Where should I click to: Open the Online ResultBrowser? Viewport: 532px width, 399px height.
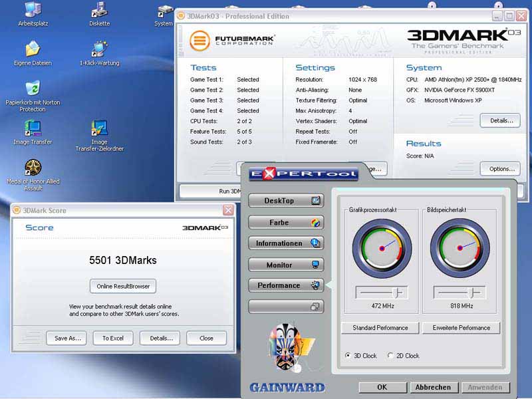click(x=123, y=287)
